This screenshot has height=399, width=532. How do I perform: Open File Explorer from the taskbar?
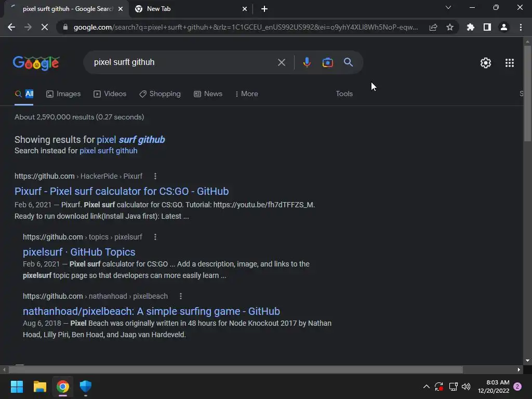pos(39,387)
